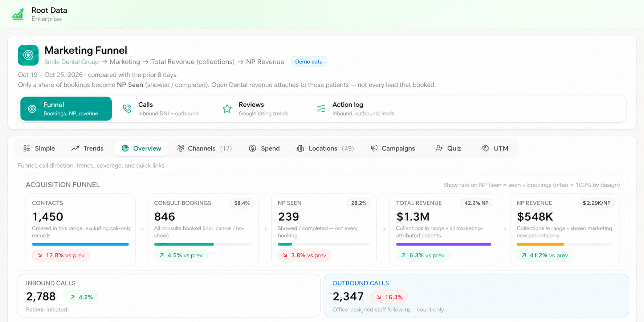Switch to the Simple view tab
Image resolution: width=644 pixels, height=322 pixels.
[39, 148]
